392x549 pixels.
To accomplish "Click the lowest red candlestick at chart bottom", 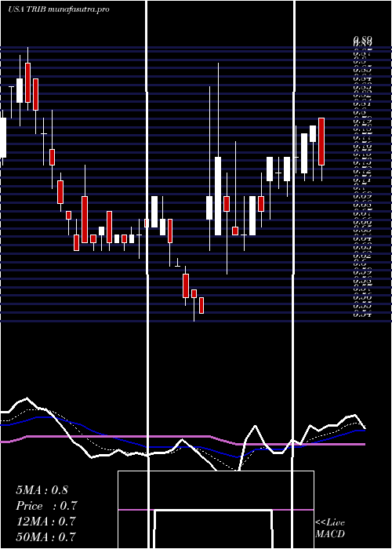I will 201,305.
